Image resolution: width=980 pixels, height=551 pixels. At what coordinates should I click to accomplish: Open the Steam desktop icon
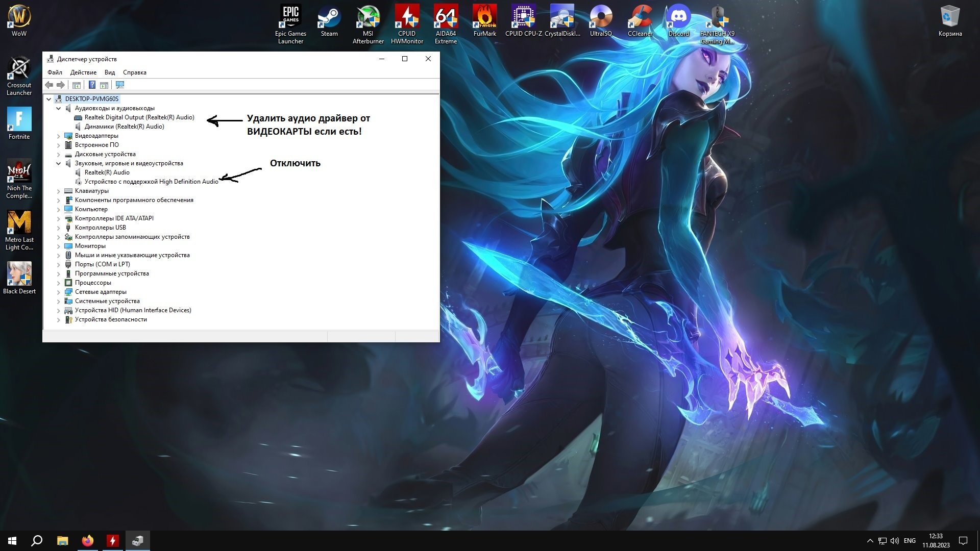(329, 20)
